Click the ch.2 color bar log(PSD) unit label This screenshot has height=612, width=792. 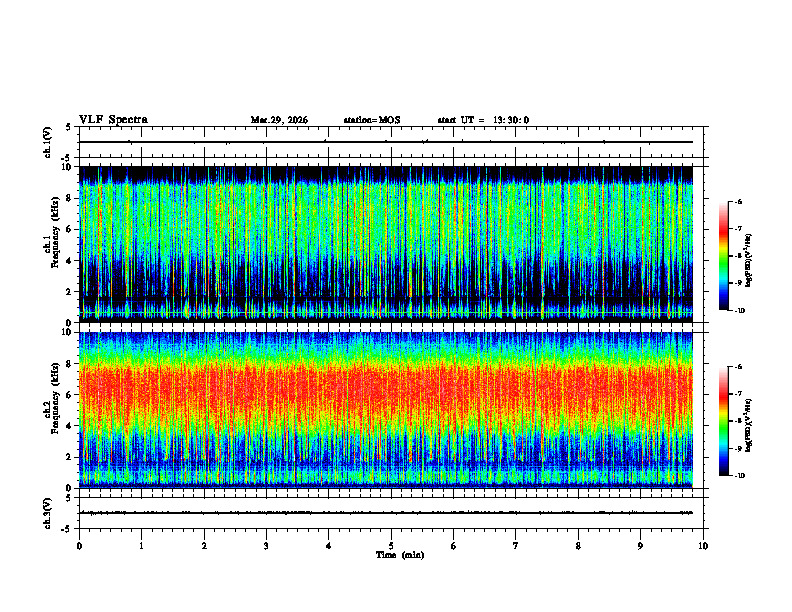pos(749,426)
